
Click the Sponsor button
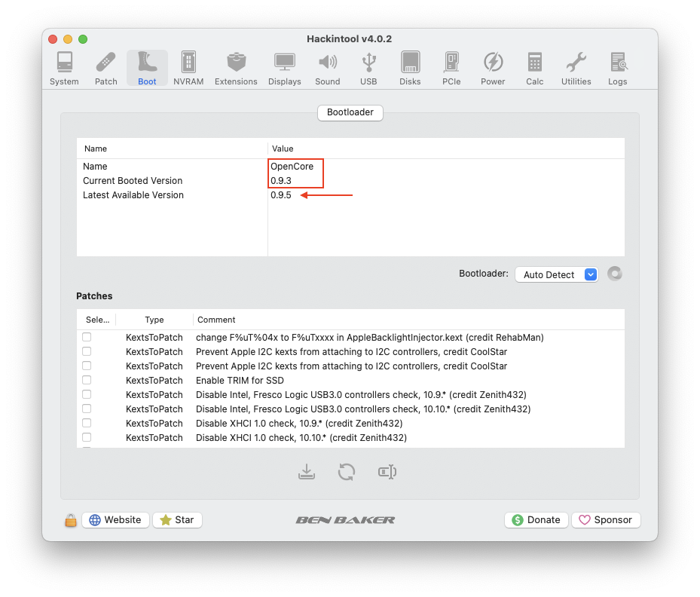tap(606, 520)
